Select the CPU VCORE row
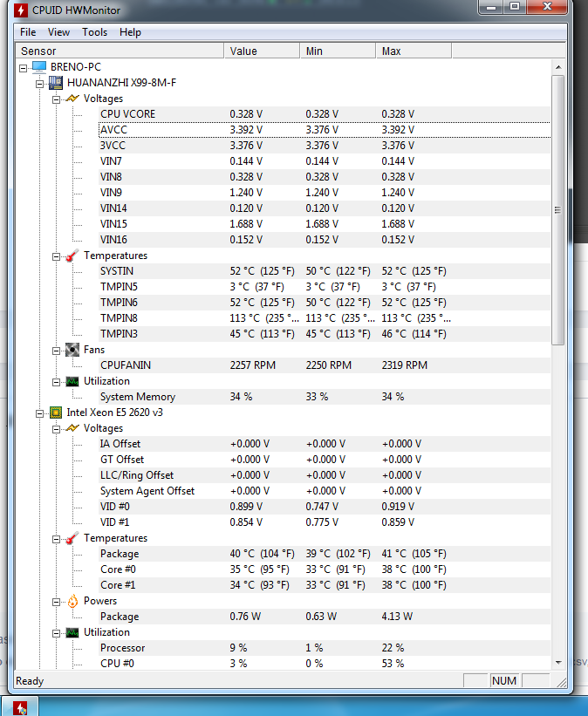 (x=325, y=114)
